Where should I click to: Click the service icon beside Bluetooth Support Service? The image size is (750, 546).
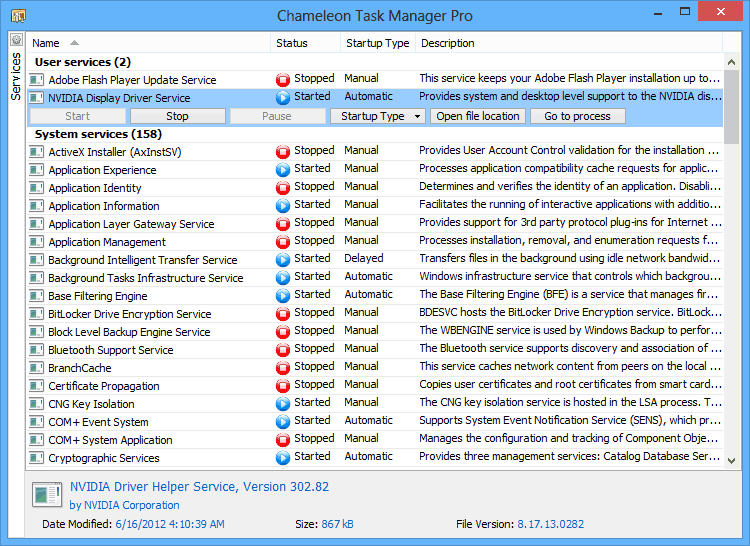click(x=37, y=350)
